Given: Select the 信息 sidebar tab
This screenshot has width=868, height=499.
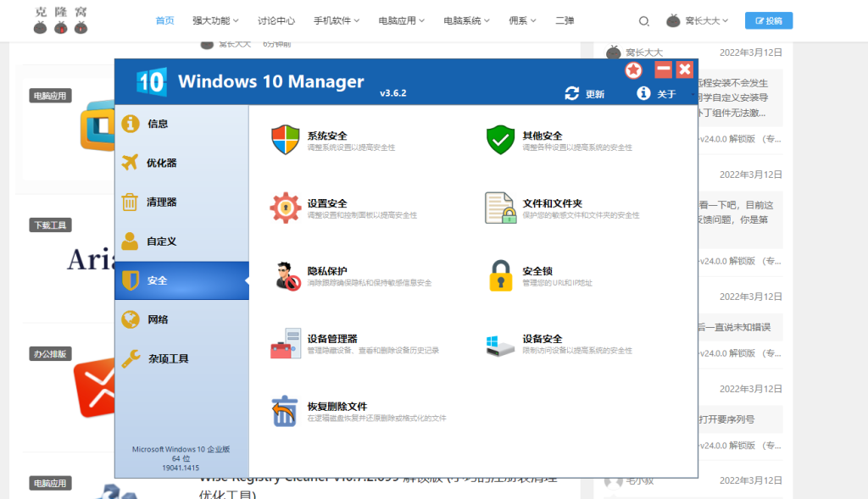Looking at the screenshot, I should [181, 124].
